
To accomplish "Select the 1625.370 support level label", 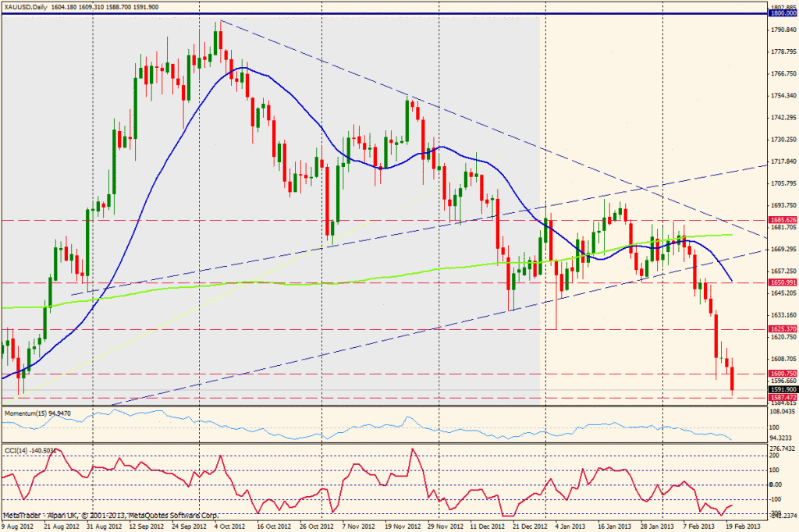I will pos(780,329).
